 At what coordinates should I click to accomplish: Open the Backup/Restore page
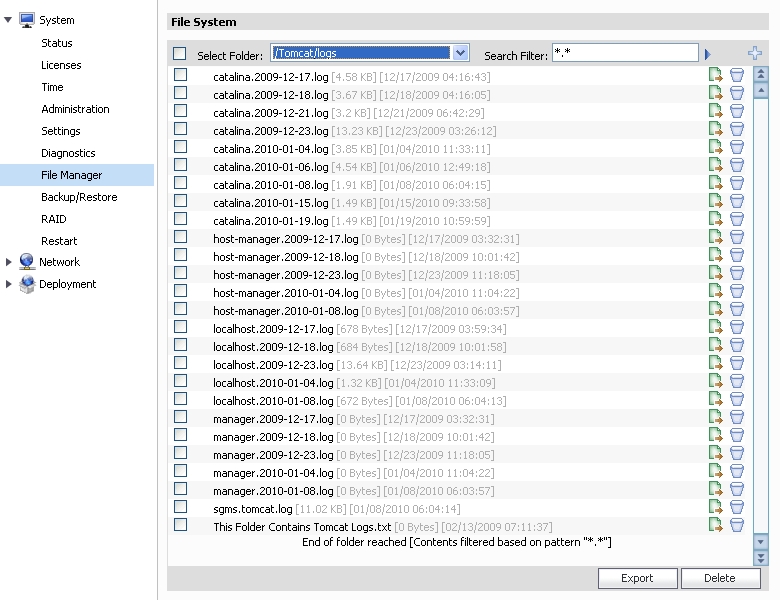(79, 197)
